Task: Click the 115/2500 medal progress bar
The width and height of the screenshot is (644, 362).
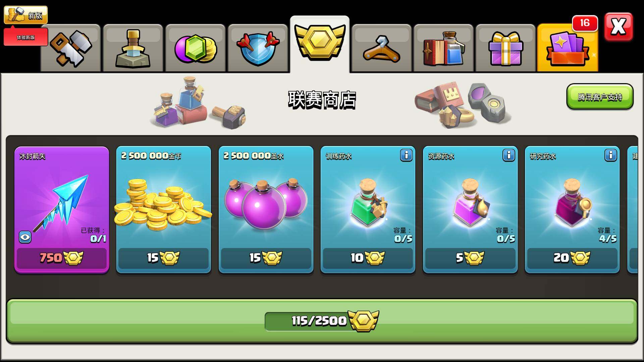Action: tap(322, 321)
